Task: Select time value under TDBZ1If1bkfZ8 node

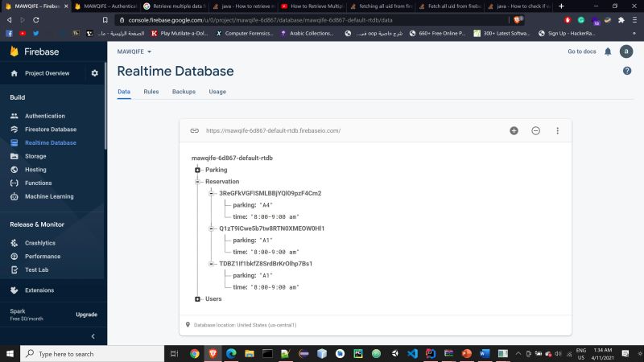Action: (x=275, y=287)
